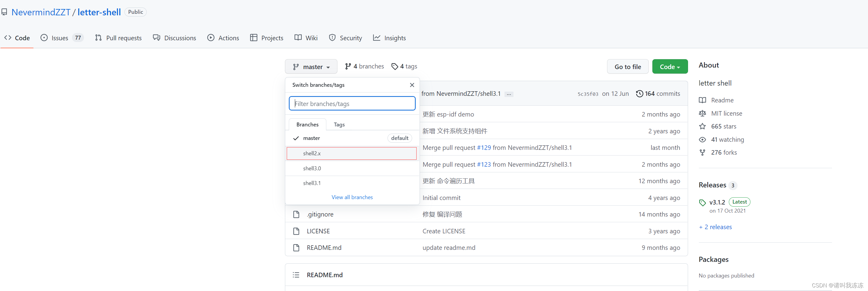This screenshot has height=291, width=868.
Task: Open pull request #129 link
Action: click(484, 148)
